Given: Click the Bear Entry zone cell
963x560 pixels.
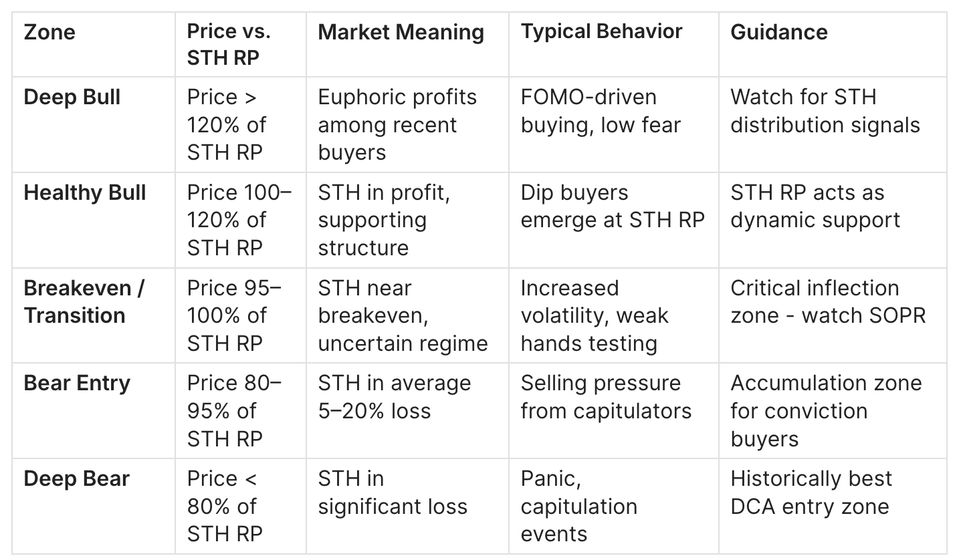Looking at the screenshot, I should pos(77,384).
